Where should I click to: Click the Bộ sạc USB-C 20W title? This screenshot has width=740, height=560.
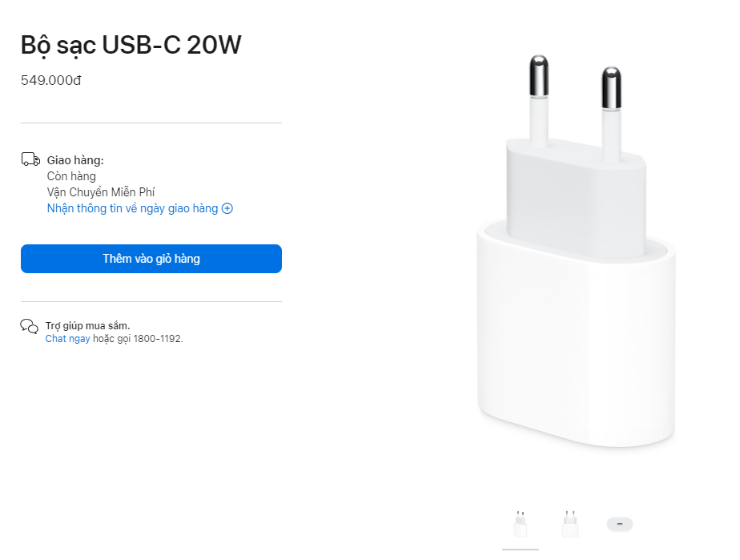[131, 45]
